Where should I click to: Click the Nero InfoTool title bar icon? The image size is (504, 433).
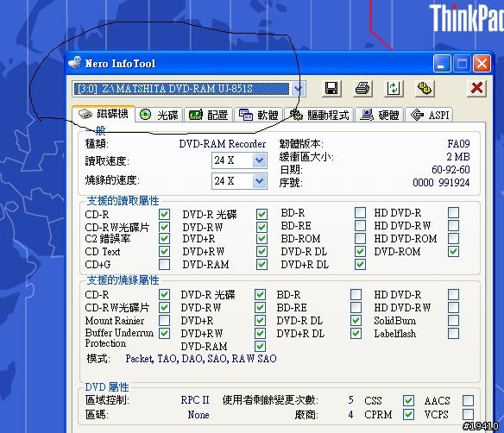[75, 62]
